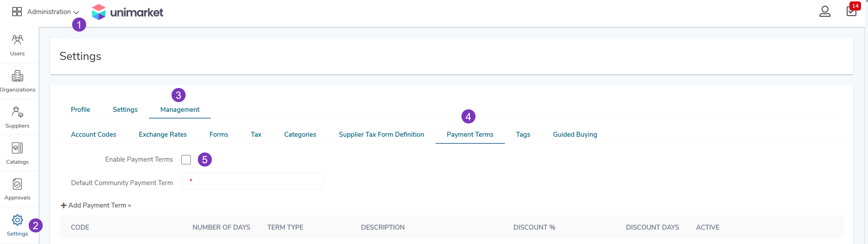
Task: Open Supplier Tax Form Definition sub-tab
Action: [381, 135]
